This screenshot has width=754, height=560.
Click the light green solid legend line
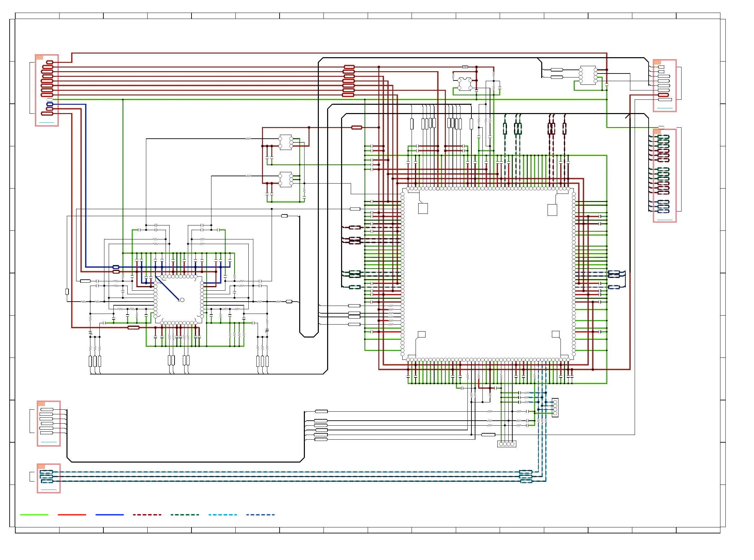pyautogui.click(x=34, y=515)
